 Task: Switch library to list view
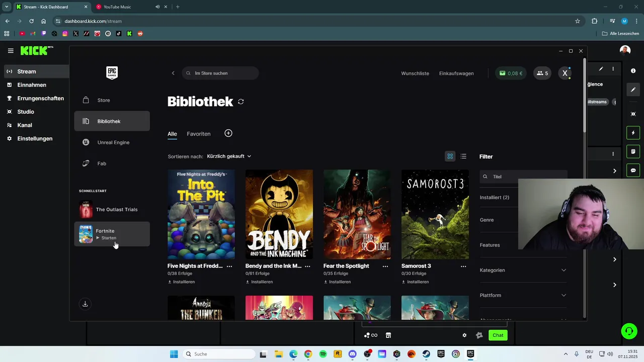pyautogui.click(x=463, y=156)
